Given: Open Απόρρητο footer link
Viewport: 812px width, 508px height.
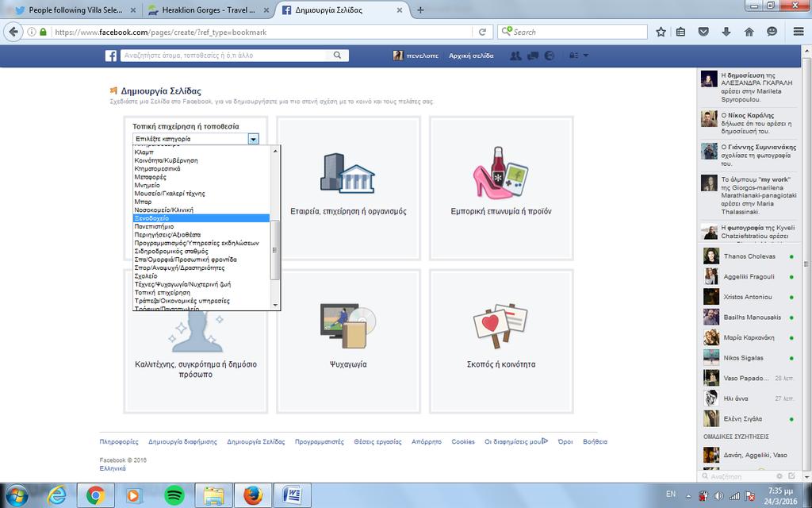Looking at the screenshot, I should point(427,441).
